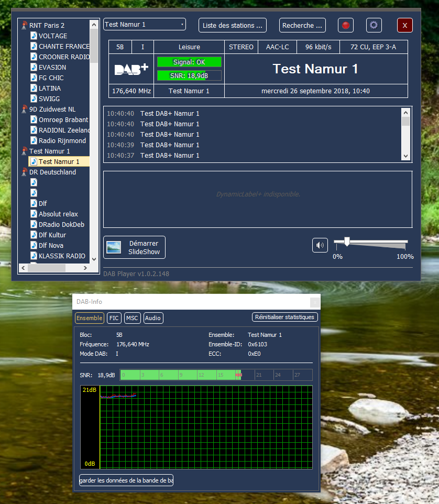Click the CROONER RADIO music note icon
This screenshot has height=504, width=439.
(34, 57)
